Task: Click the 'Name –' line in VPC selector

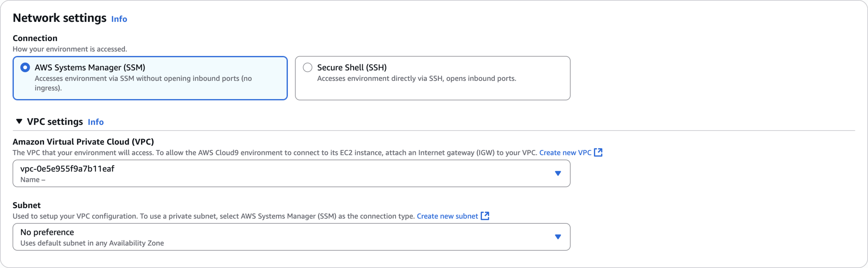Action: coord(33,180)
